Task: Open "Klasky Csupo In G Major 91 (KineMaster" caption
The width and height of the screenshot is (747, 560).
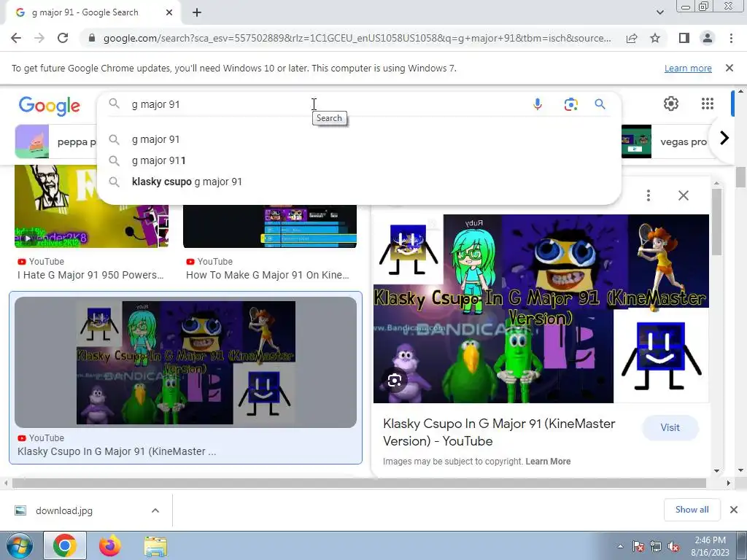Action: [x=117, y=451]
